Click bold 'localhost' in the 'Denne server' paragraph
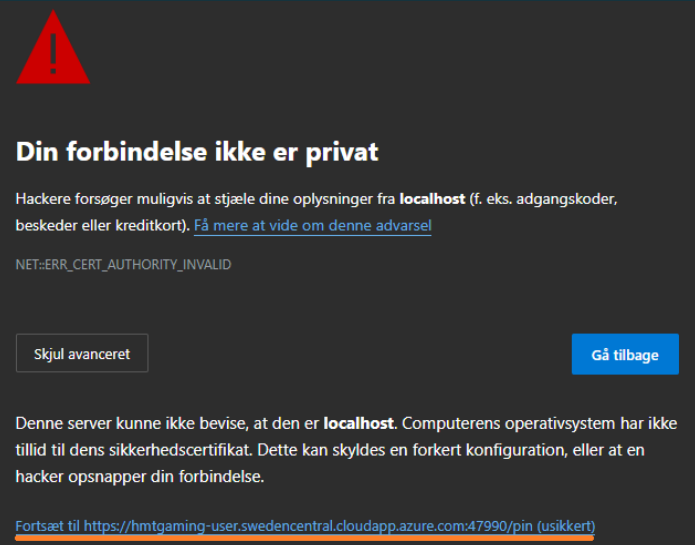The image size is (695, 545). [x=358, y=424]
